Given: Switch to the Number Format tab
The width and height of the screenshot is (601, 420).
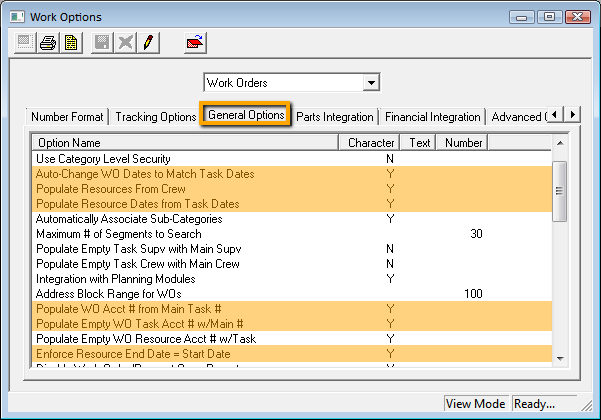Looking at the screenshot, I should pos(67,117).
